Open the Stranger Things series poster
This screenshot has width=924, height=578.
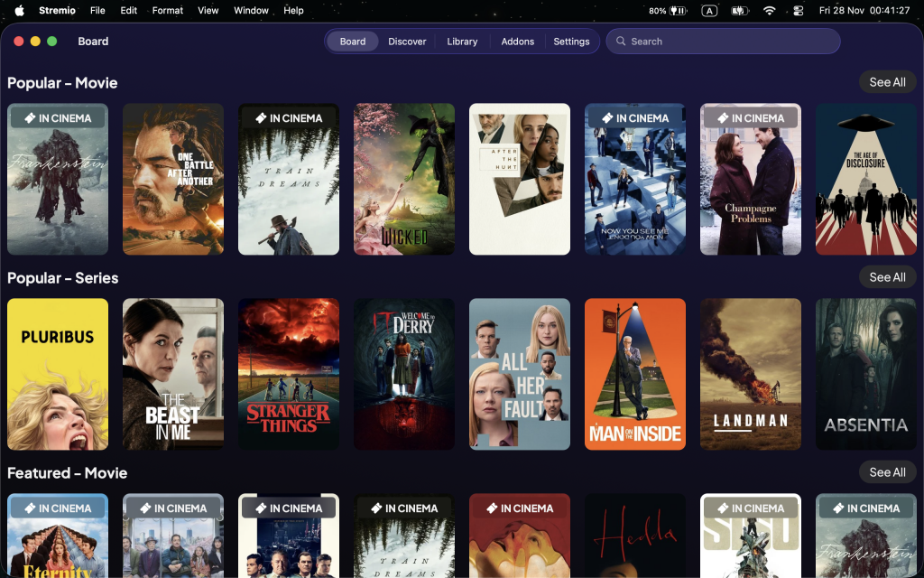coord(289,374)
